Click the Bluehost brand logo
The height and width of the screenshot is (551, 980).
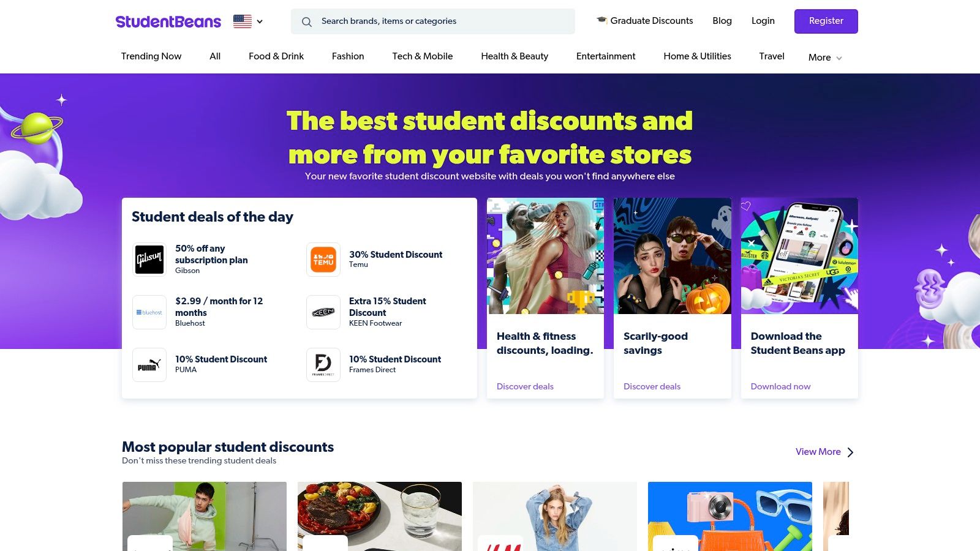pyautogui.click(x=149, y=312)
